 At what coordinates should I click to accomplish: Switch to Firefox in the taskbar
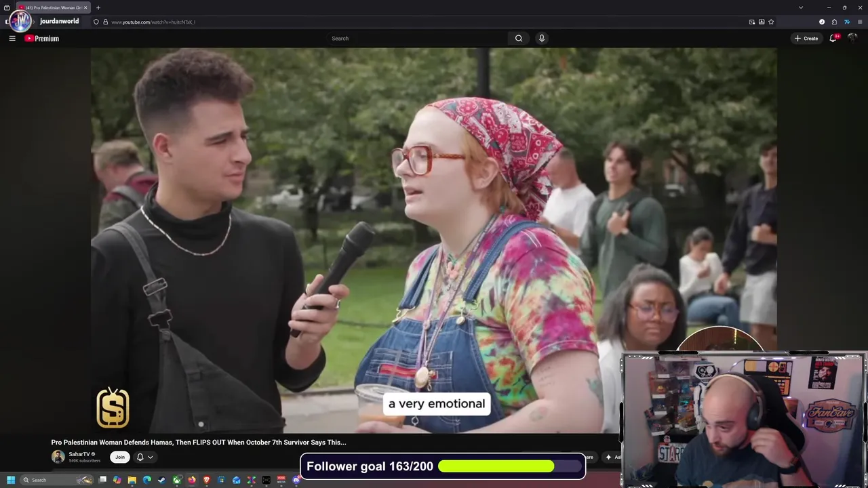192,480
